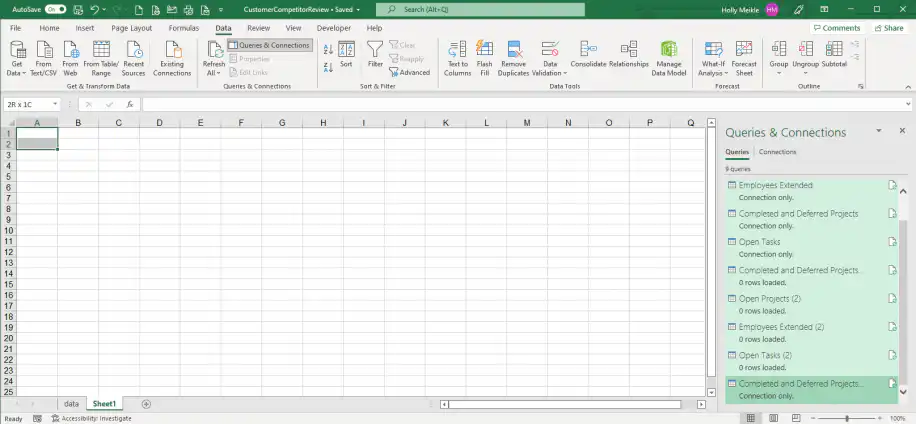
Task: Click the Insert Function fx icon
Action: click(x=130, y=105)
